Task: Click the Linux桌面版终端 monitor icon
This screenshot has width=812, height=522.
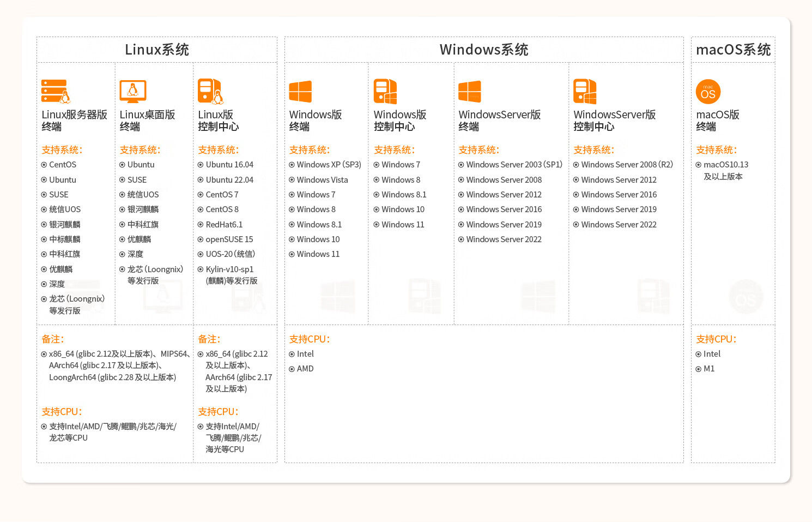Action: tap(133, 92)
